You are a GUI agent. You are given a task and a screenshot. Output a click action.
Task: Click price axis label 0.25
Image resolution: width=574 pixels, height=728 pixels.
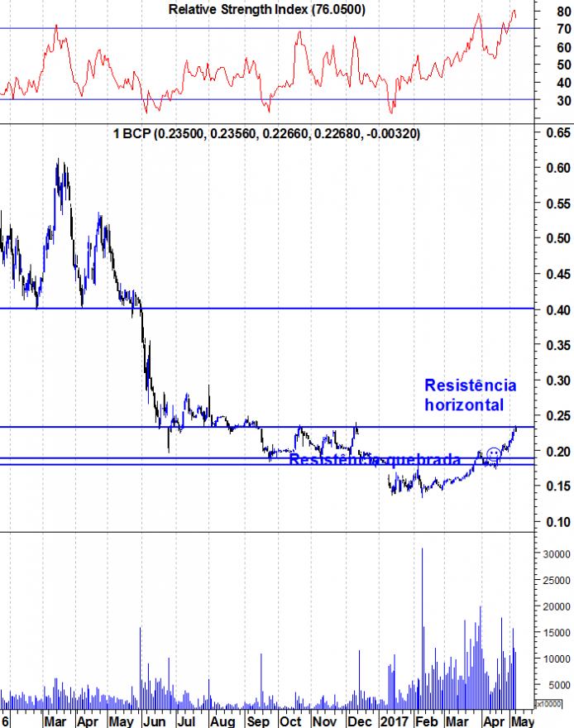(558, 416)
